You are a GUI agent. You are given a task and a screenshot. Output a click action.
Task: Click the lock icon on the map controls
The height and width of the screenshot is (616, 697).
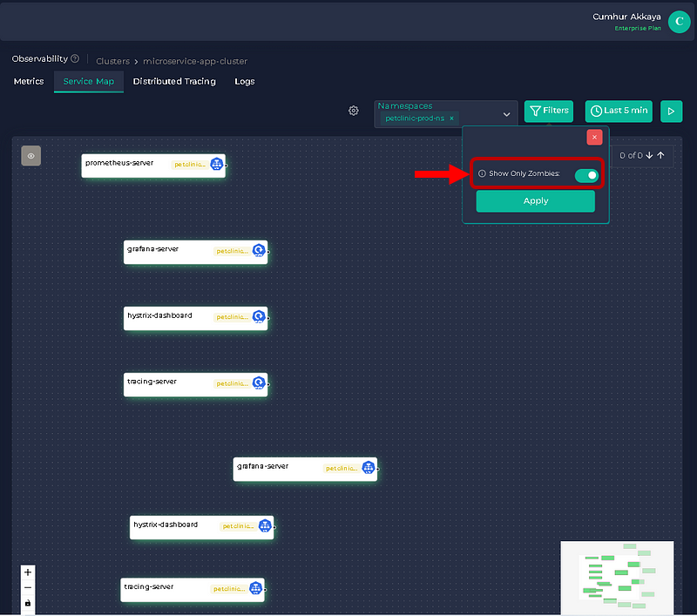(28, 603)
